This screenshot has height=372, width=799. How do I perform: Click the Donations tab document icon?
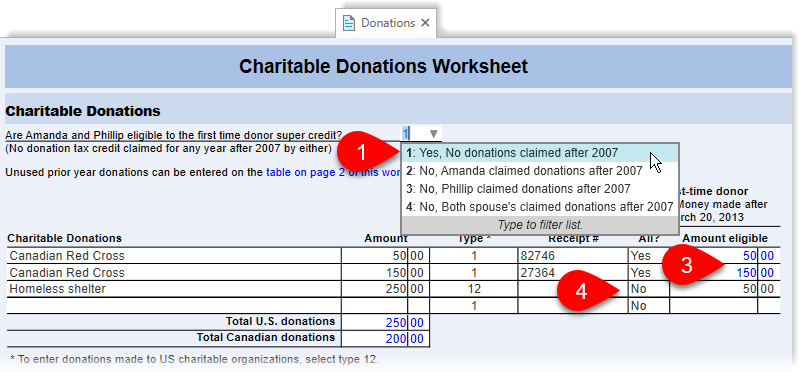coord(349,23)
